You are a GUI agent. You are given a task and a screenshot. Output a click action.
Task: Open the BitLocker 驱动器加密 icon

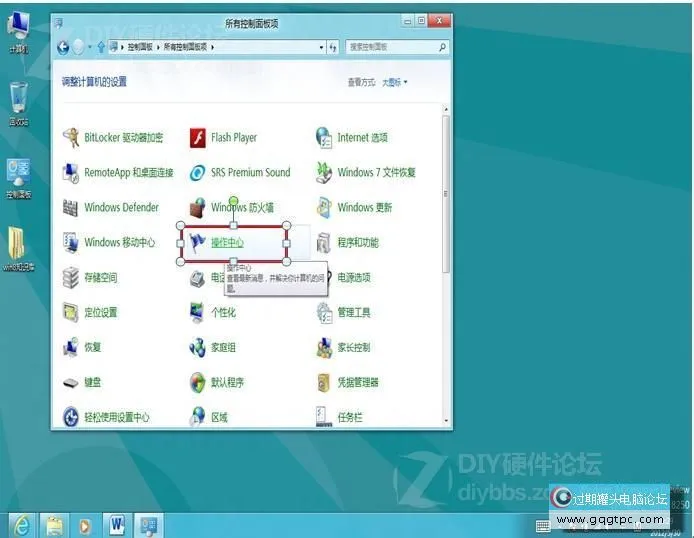click(71, 138)
